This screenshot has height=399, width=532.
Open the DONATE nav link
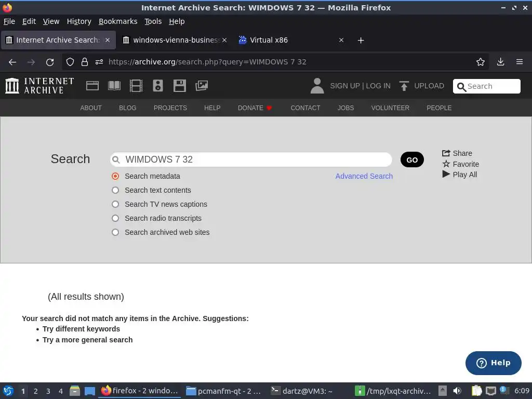(x=255, y=108)
